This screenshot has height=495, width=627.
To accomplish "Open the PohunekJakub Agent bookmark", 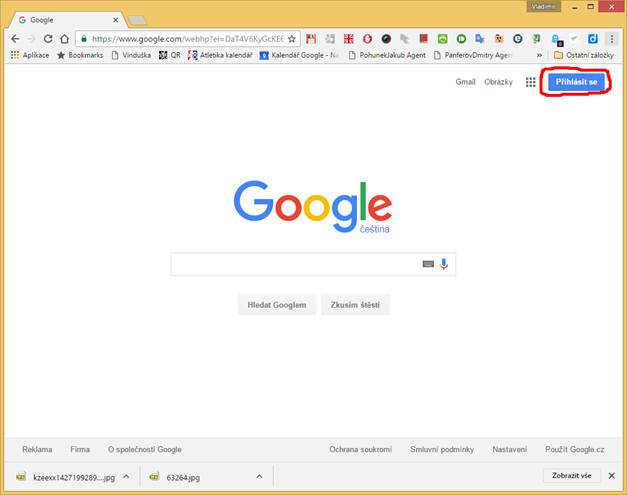I will coord(387,55).
